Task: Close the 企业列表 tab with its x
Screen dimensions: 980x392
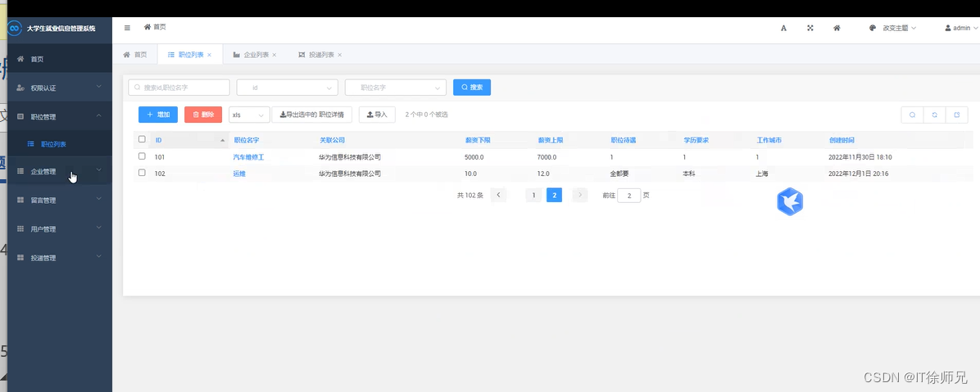Action: pyautogui.click(x=274, y=55)
